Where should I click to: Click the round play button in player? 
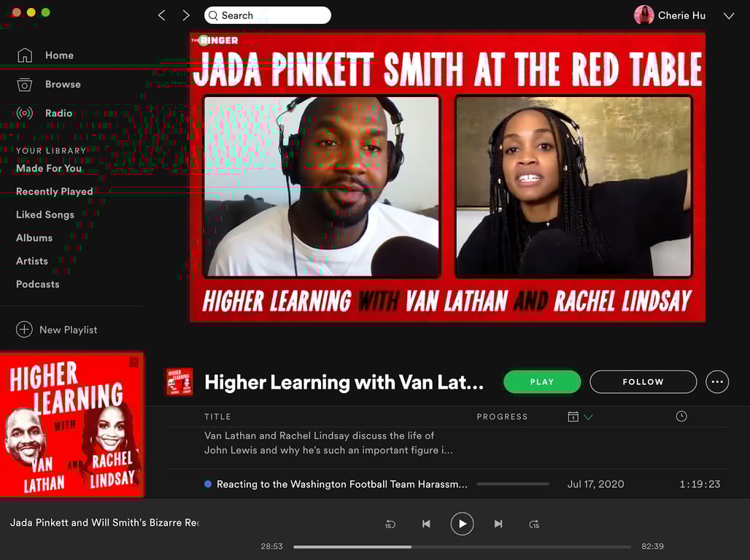[x=462, y=524]
